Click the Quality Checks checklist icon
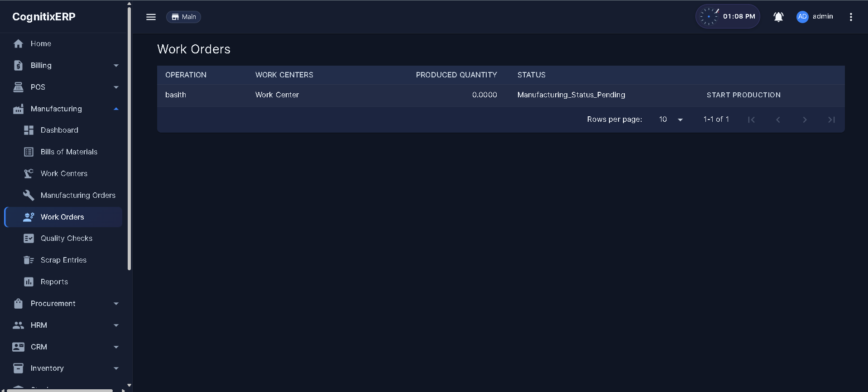Image resolution: width=868 pixels, height=392 pixels. tap(29, 239)
